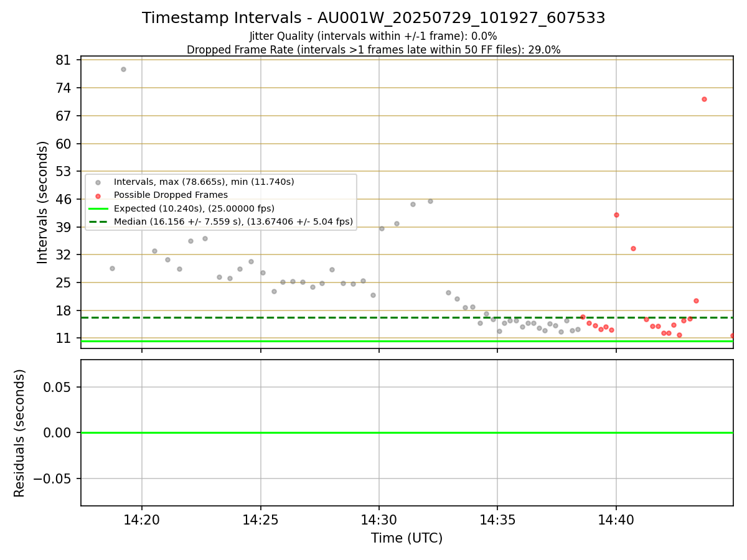747x560 pixels.
Task: Click the 'Possible Dropped Frames' legend entry
Action: coord(171,195)
